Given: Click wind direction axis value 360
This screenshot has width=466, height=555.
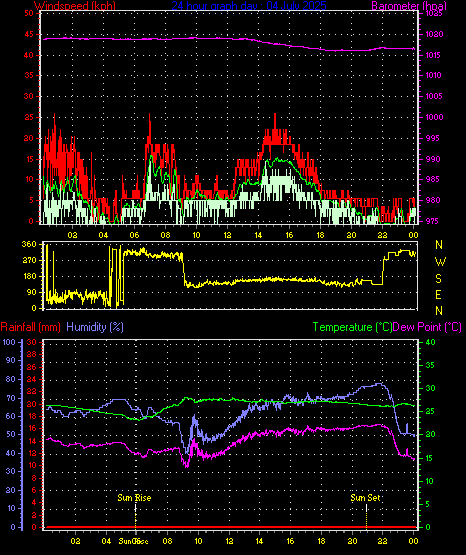Looking at the screenshot, I should pos(29,244).
